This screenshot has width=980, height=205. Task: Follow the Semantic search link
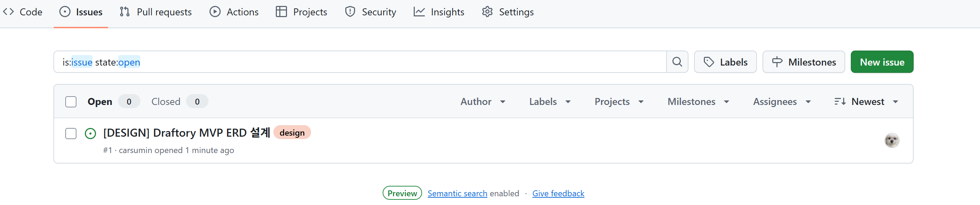[x=457, y=193]
